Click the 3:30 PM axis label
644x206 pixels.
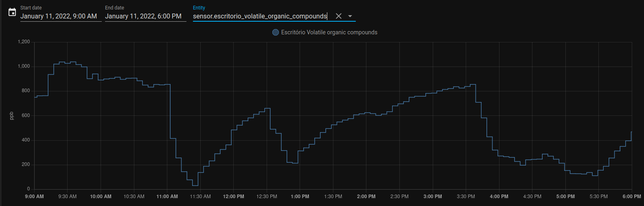(x=466, y=196)
